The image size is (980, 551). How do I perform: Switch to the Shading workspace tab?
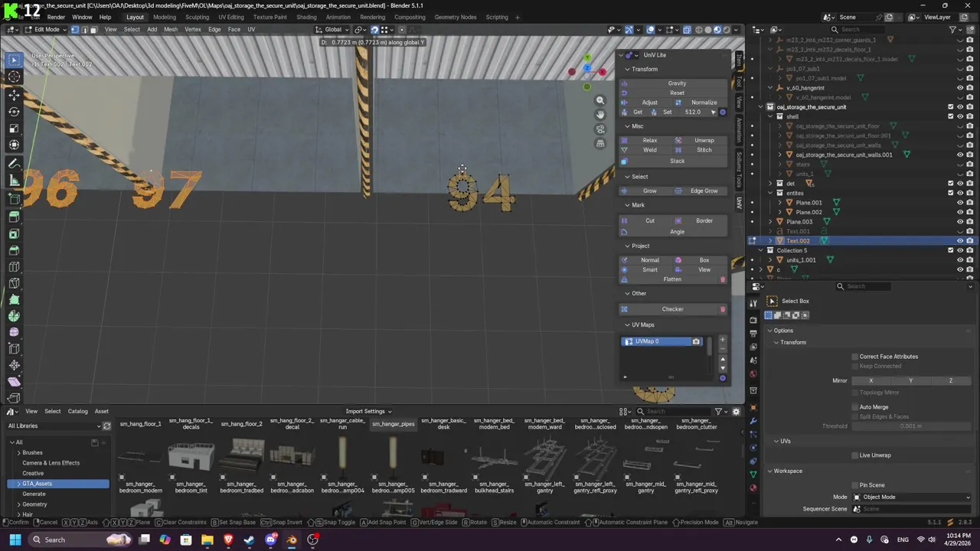pyautogui.click(x=306, y=17)
